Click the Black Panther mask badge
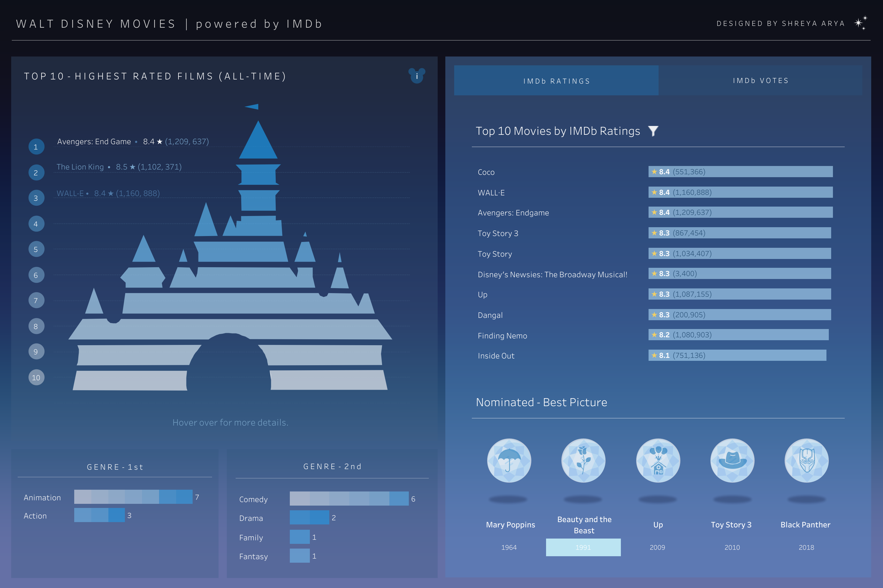 tap(806, 460)
